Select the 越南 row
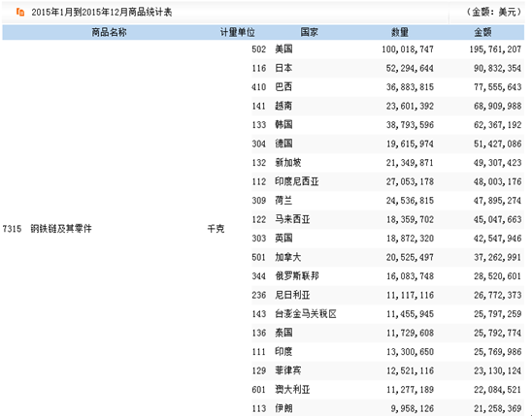 point(387,106)
